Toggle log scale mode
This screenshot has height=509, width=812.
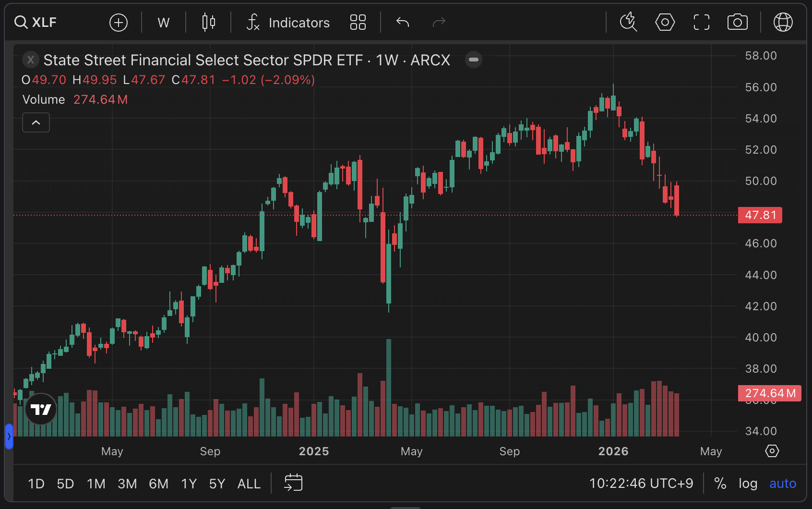click(748, 484)
